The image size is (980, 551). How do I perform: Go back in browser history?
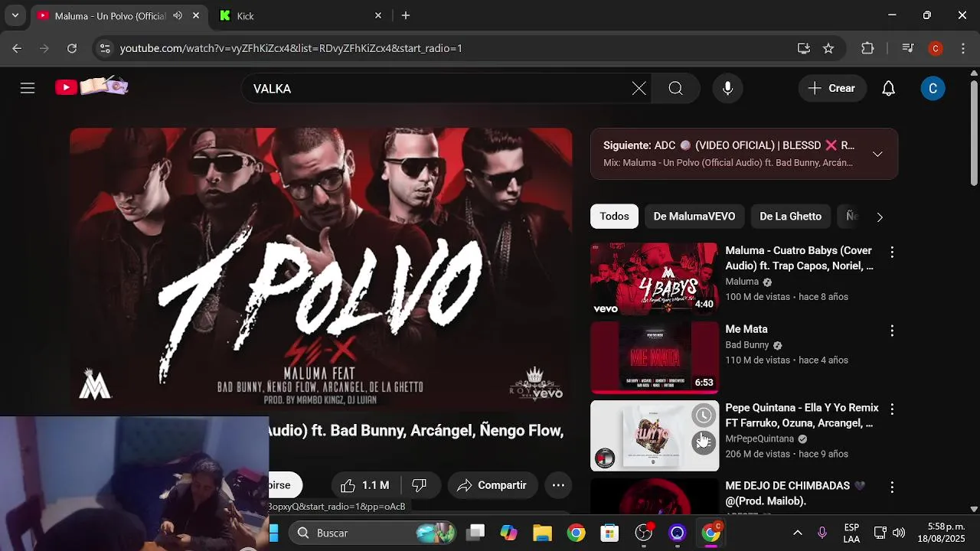pos(17,48)
